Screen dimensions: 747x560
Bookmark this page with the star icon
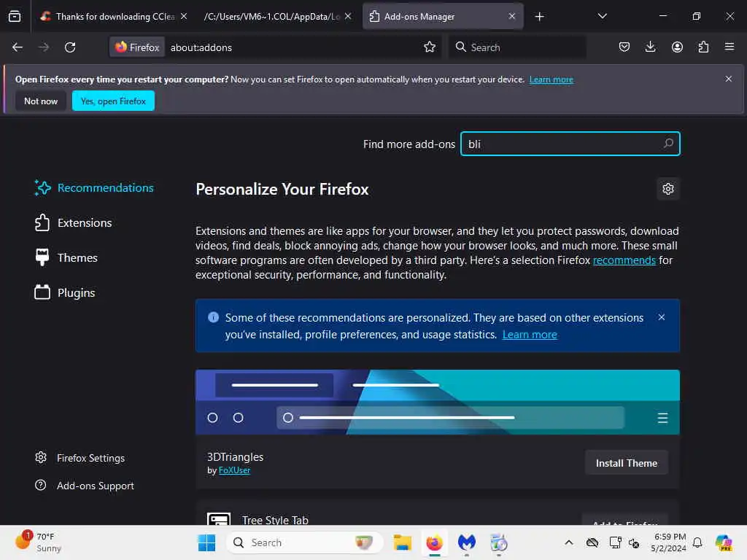[430, 47]
